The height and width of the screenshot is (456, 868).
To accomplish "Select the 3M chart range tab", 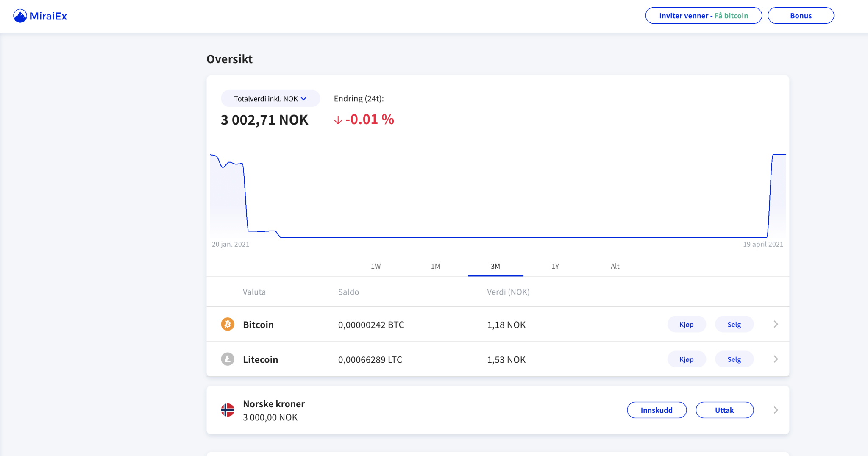I will coord(495,266).
